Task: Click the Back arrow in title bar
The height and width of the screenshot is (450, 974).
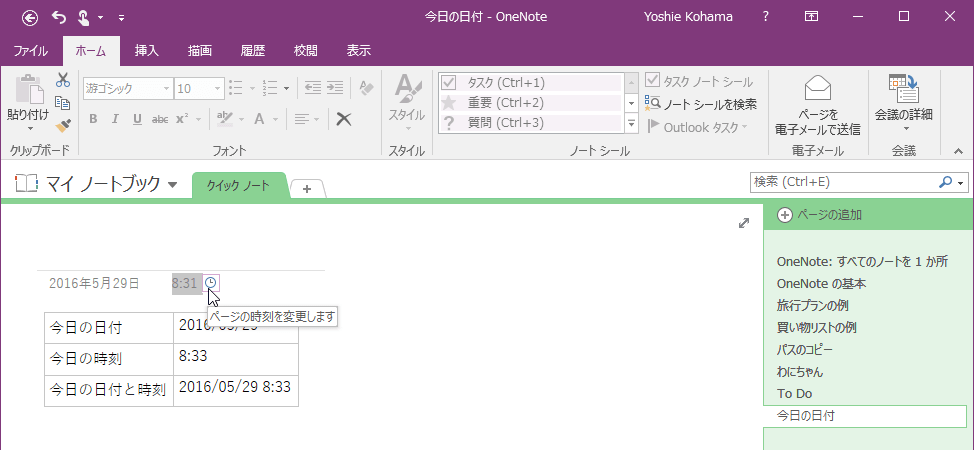Action: pos(30,17)
